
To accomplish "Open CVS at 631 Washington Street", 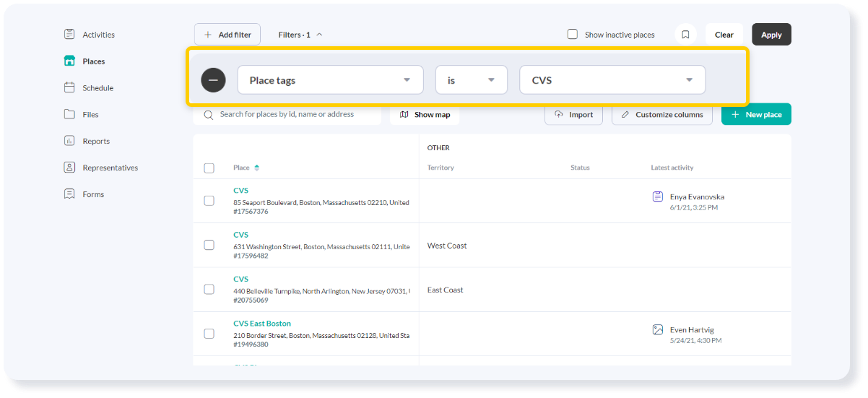I will (x=240, y=235).
